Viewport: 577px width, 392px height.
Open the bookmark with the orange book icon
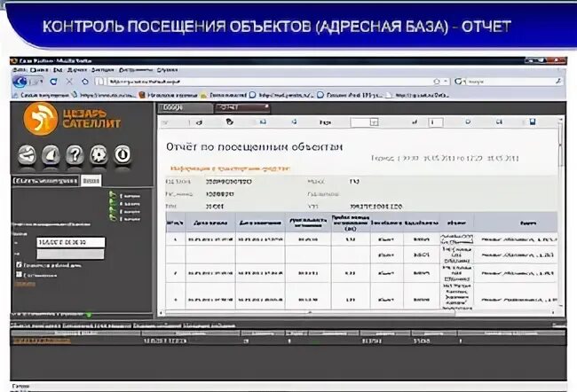[x=169, y=95]
